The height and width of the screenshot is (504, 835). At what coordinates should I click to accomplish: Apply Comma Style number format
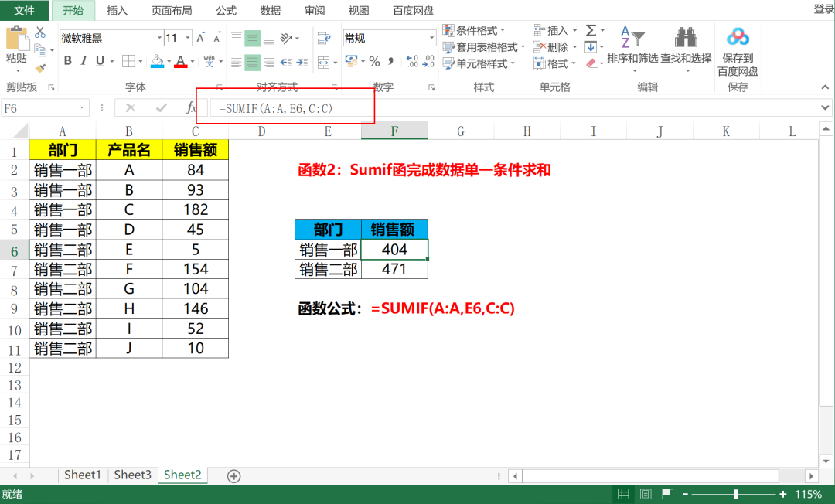391,61
